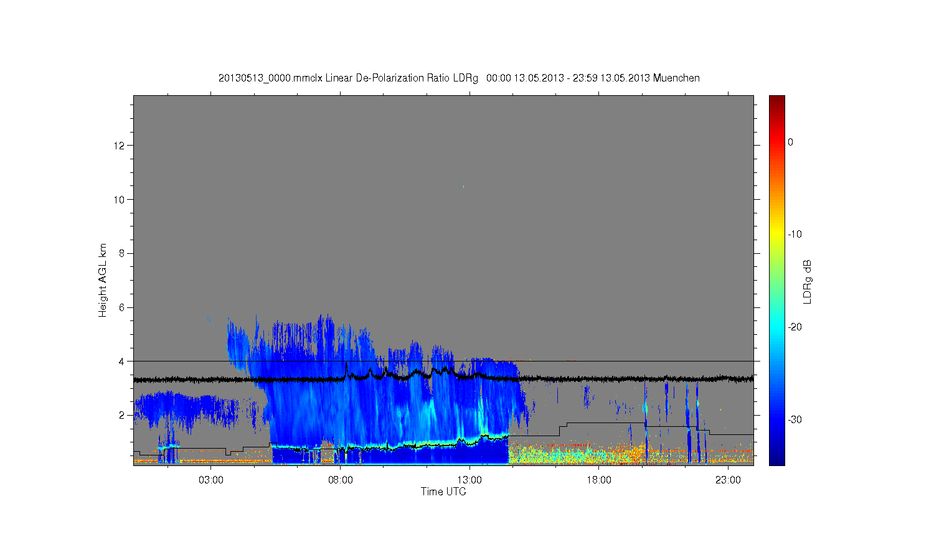Click the 10 km height tick label

coord(120,199)
